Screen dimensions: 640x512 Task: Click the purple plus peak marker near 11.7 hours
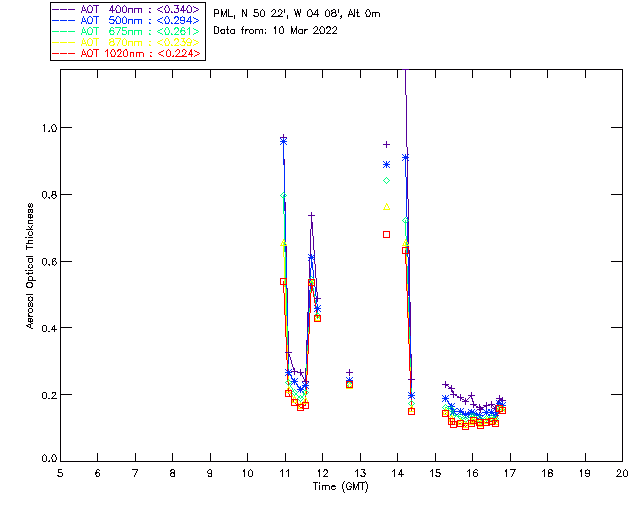(311, 215)
